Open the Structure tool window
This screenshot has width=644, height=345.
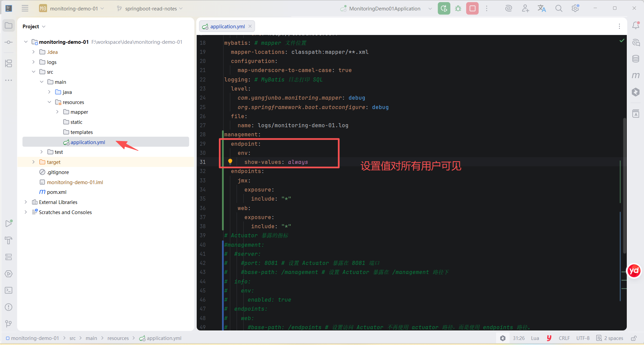pyautogui.click(x=9, y=63)
